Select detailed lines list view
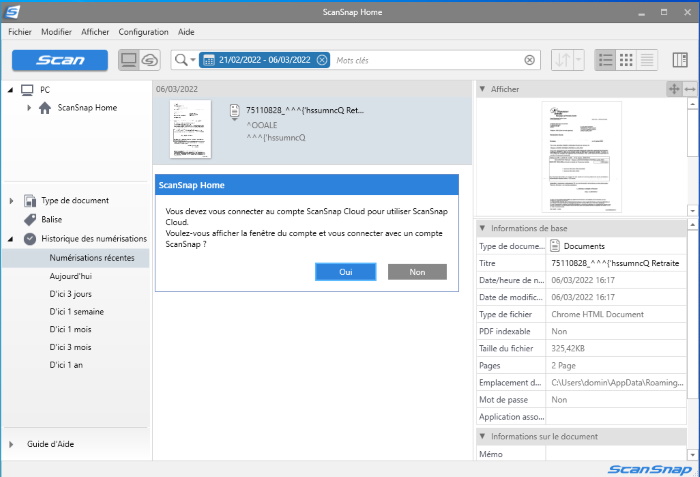Screen dimensions: 700x477 647,60
